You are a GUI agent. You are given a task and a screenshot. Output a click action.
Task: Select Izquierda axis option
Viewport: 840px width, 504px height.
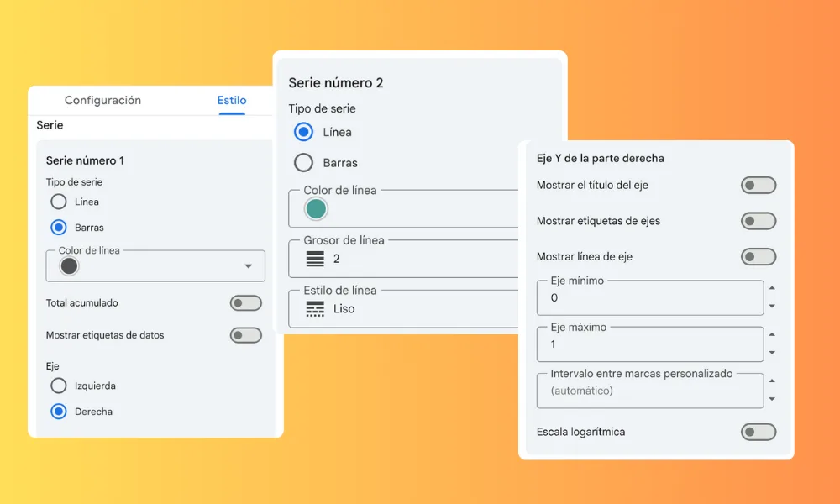(59, 386)
